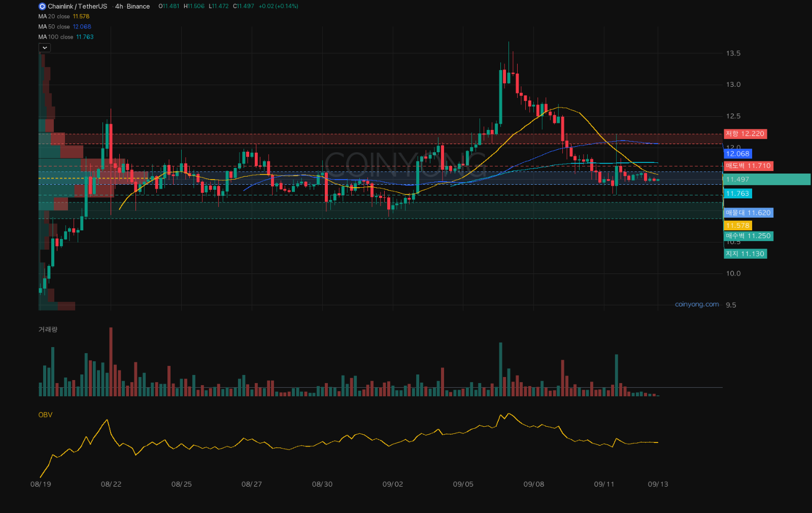The height and width of the screenshot is (513, 812).
Task: Click the 거래량 volume pane label
Action: point(48,329)
